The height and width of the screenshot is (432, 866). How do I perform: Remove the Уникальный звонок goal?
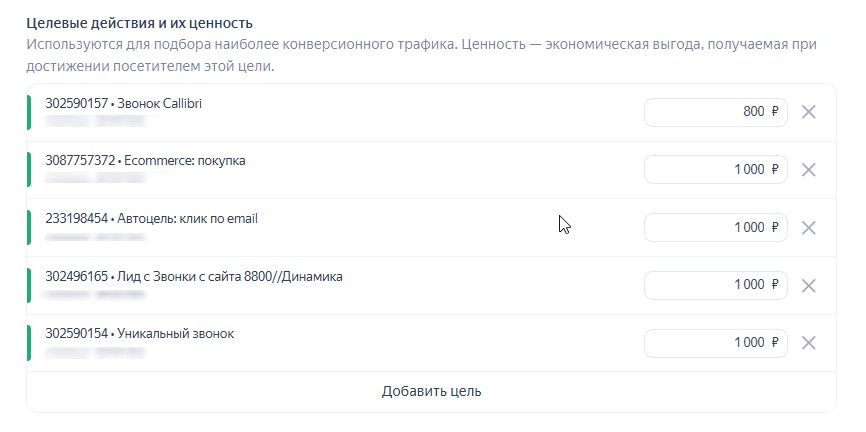coord(809,343)
